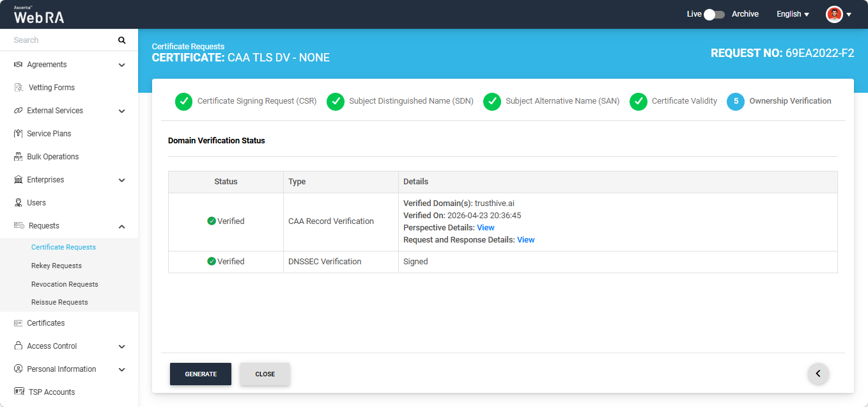This screenshot has height=407, width=868.
Task: Click the Personal Information profile icon
Action: (x=19, y=369)
